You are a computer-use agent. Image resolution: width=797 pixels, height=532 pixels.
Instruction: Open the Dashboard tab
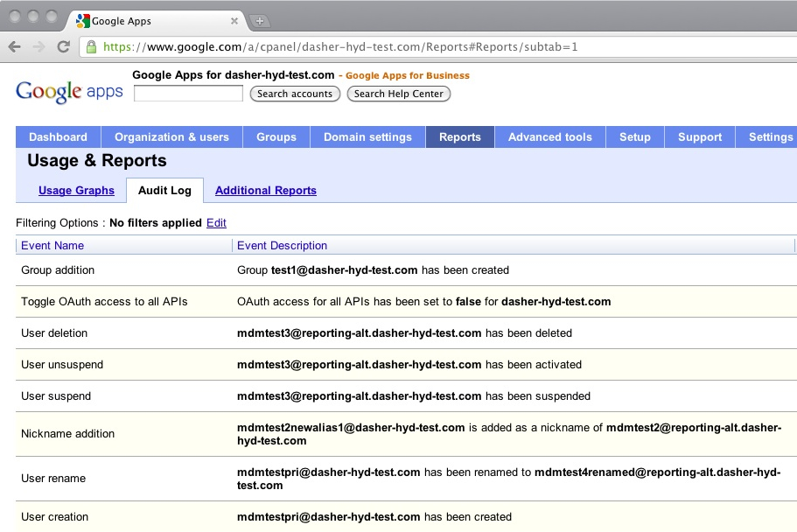[x=58, y=136]
